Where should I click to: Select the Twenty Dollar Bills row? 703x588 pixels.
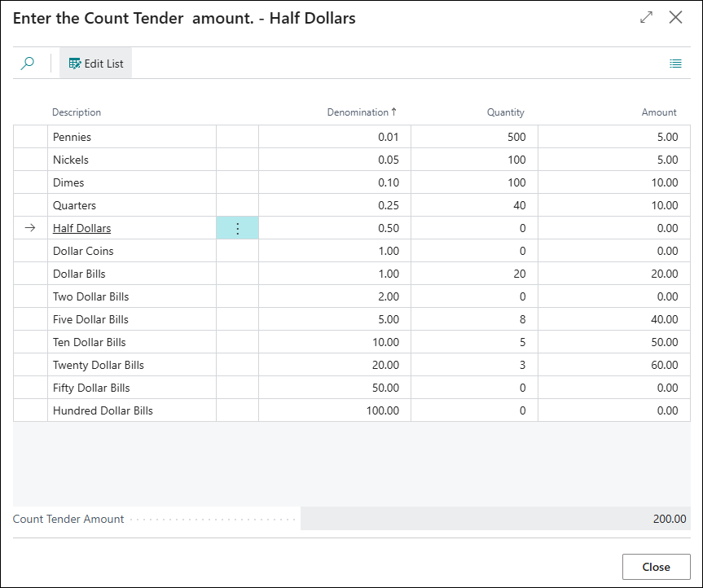coord(352,365)
